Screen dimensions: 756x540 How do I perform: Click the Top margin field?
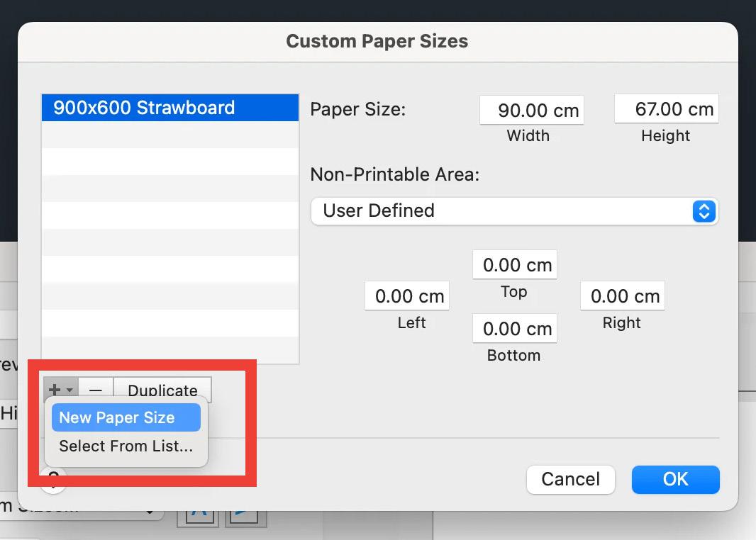tap(515, 264)
